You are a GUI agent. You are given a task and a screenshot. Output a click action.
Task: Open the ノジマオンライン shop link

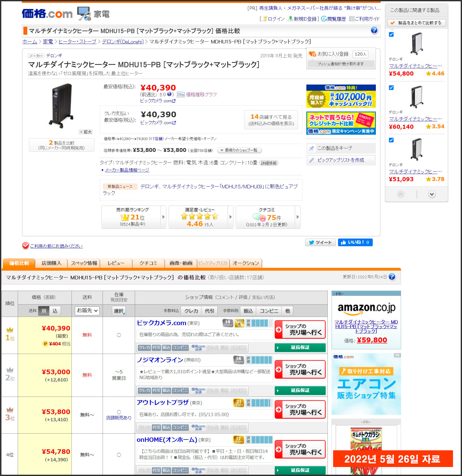tap(160, 360)
